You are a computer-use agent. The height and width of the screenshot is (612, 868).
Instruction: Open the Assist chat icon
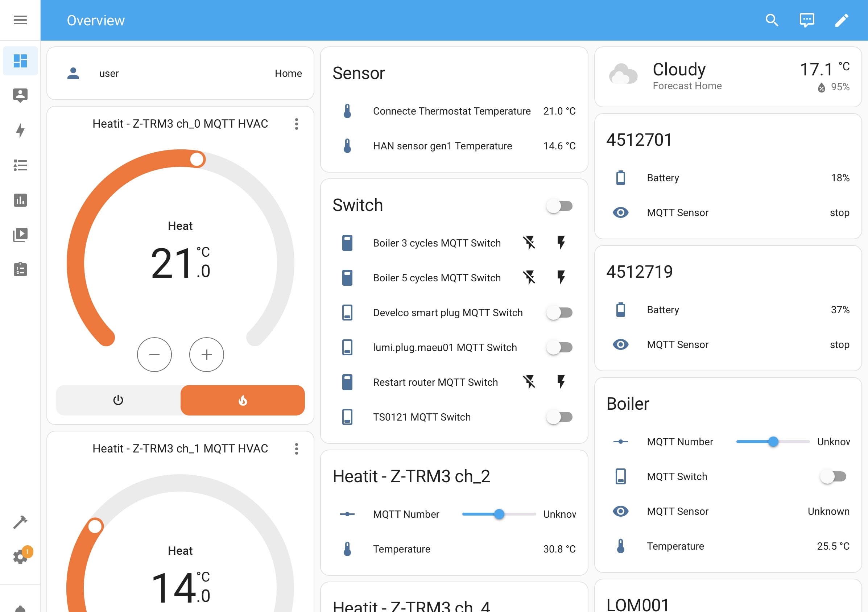click(x=807, y=20)
